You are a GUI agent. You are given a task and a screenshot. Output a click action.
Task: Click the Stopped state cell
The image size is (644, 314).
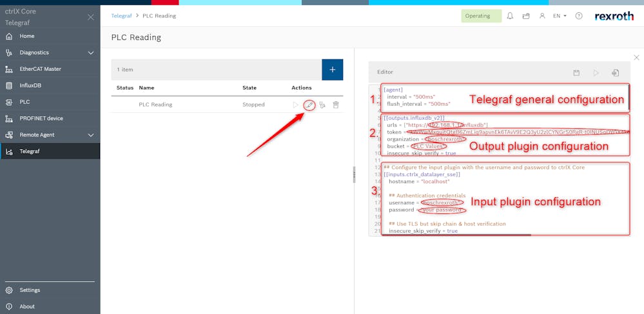click(253, 105)
